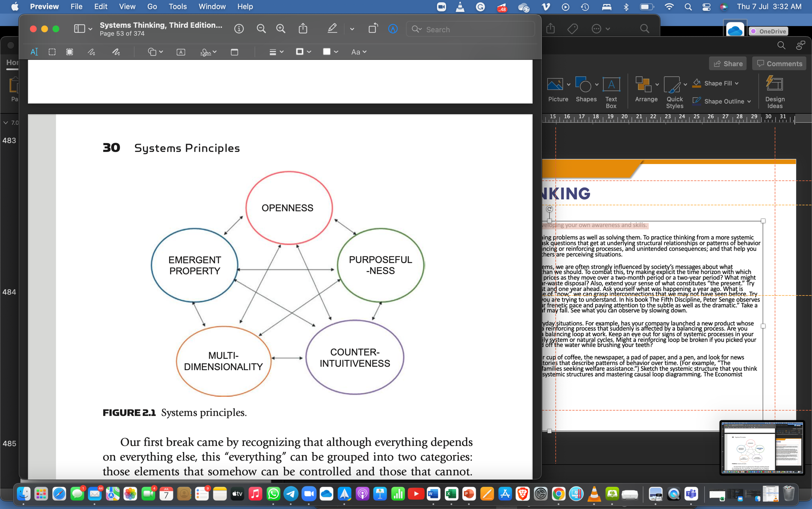812x509 pixels.
Task: Open the Help menu
Action: coord(245,6)
